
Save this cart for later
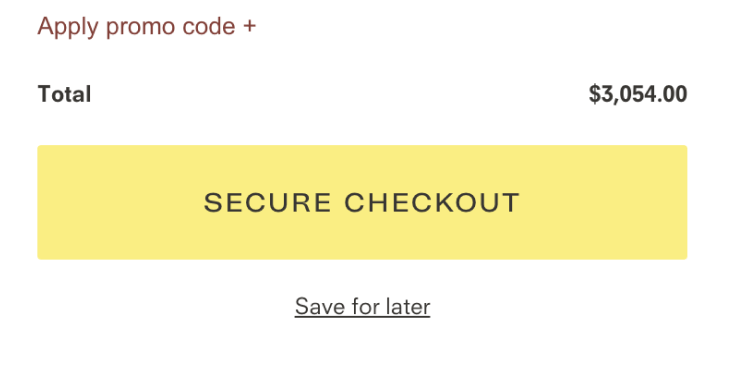362,307
